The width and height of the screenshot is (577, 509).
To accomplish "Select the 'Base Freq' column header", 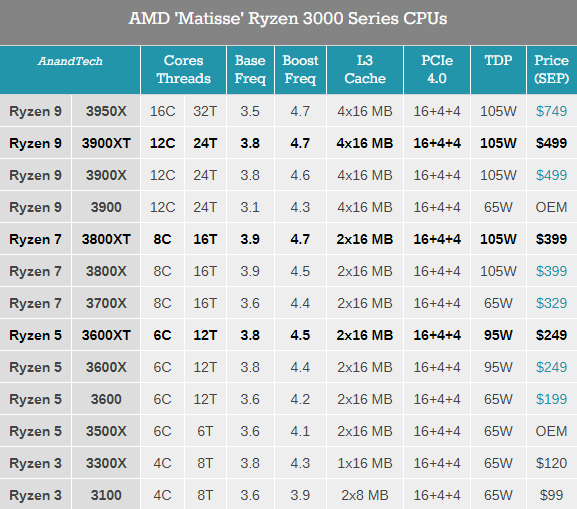I will coord(250,70).
